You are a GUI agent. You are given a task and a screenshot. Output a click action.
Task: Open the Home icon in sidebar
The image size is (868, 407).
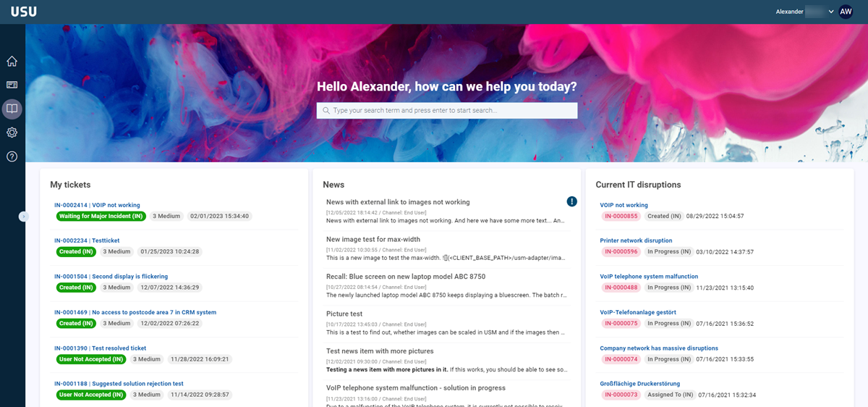coord(12,62)
